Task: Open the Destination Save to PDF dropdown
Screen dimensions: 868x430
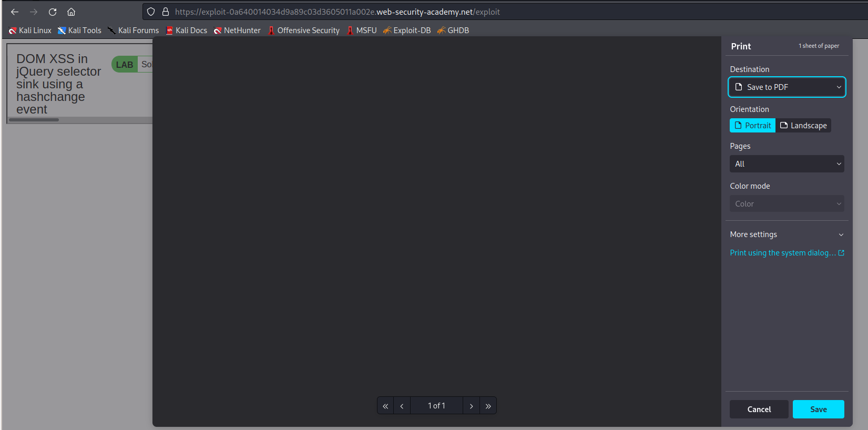Action: point(787,87)
